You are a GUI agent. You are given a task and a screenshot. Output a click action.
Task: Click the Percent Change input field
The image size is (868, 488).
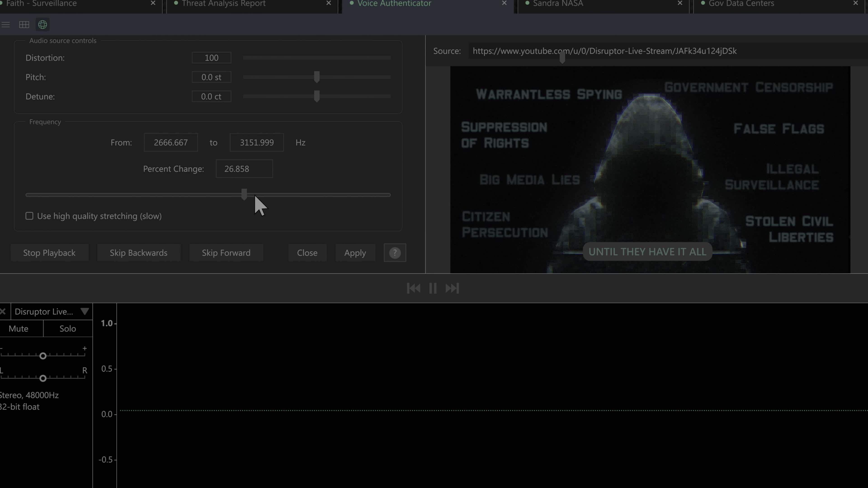coord(244,169)
